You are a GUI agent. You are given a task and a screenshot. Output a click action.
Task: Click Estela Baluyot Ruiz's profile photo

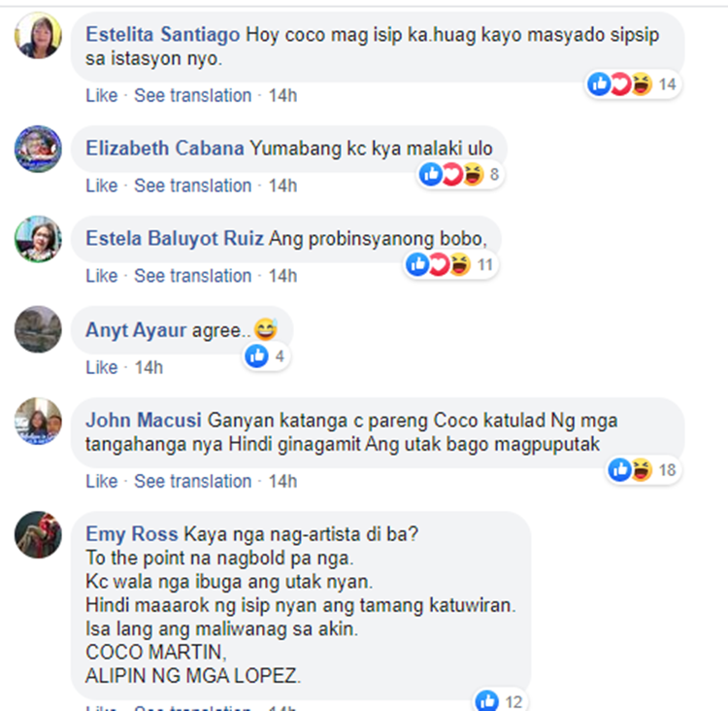click(38, 239)
